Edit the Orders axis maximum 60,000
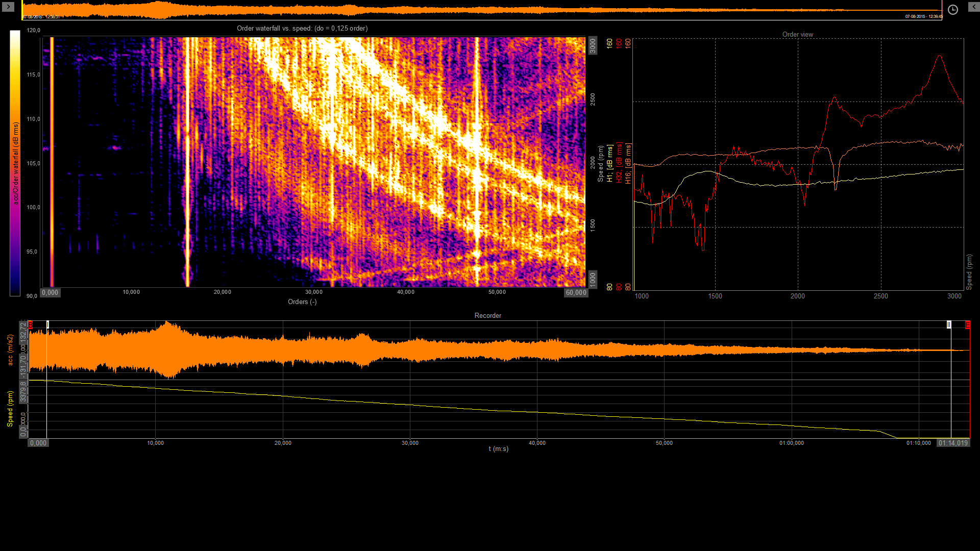Viewport: 980px width, 551px height. (576, 292)
